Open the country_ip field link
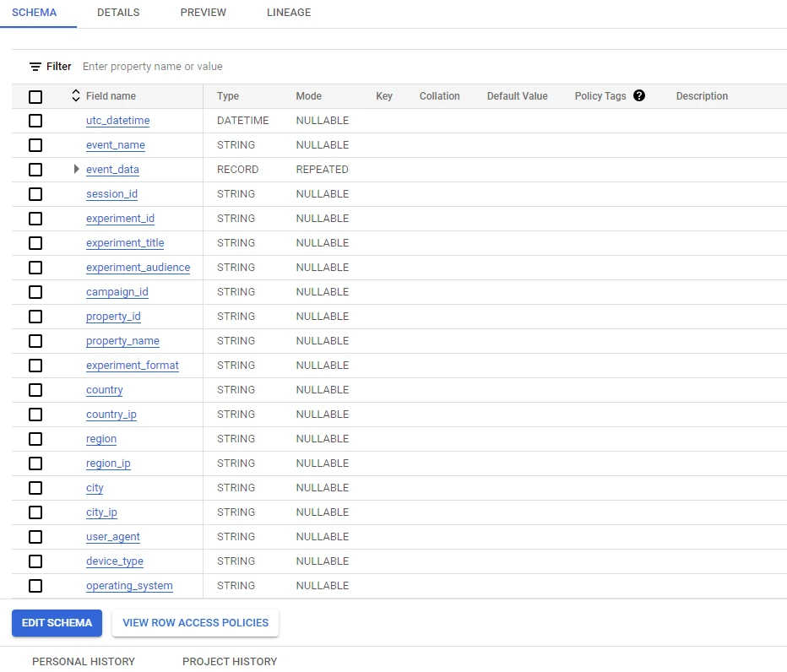The width and height of the screenshot is (787, 672). pyautogui.click(x=111, y=414)
